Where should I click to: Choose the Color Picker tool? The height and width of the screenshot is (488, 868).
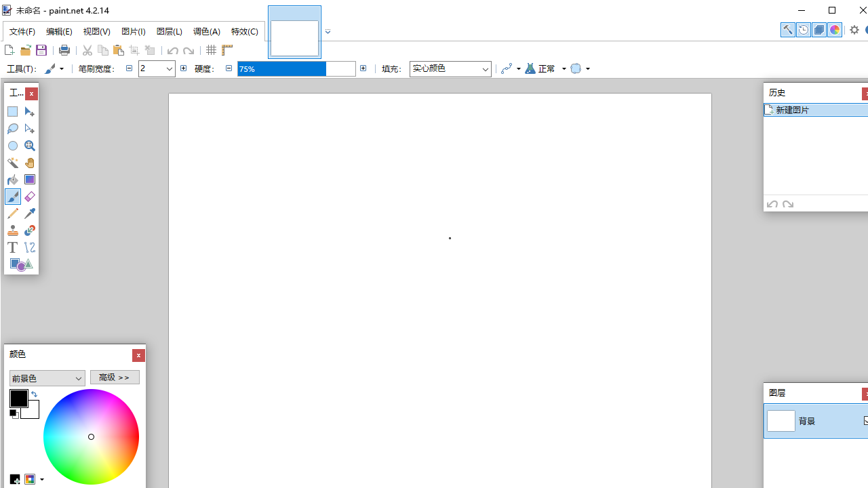tap(29, 213)
